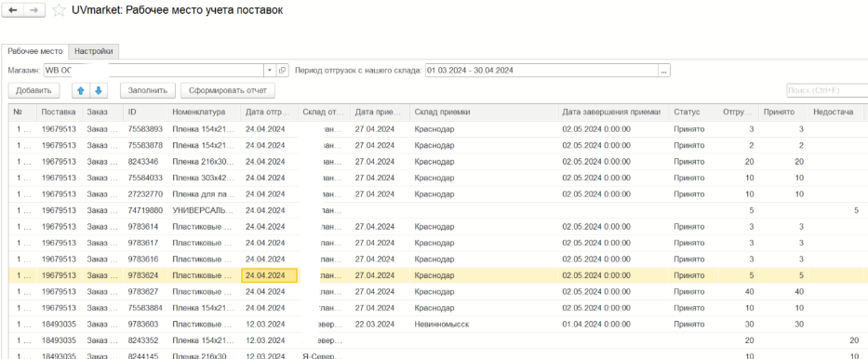Select the row with ID 74719880
This screenshot has width=868, height=359.
pos(435,210)
